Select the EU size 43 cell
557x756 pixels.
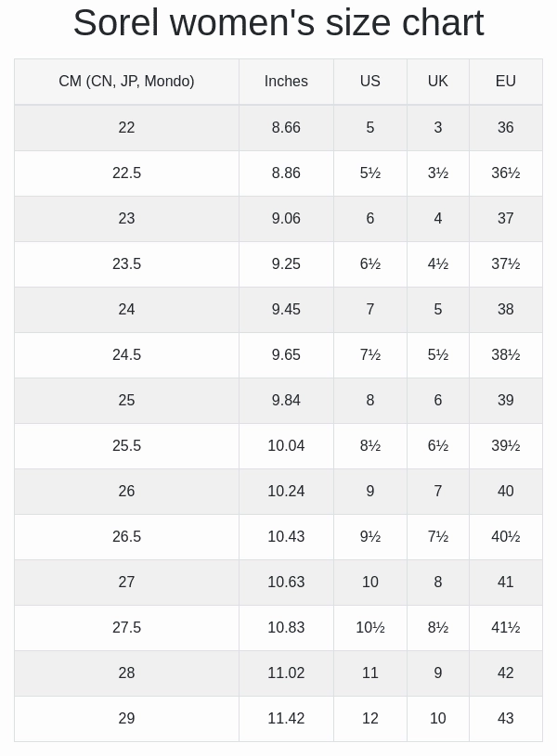click(505, 719)
